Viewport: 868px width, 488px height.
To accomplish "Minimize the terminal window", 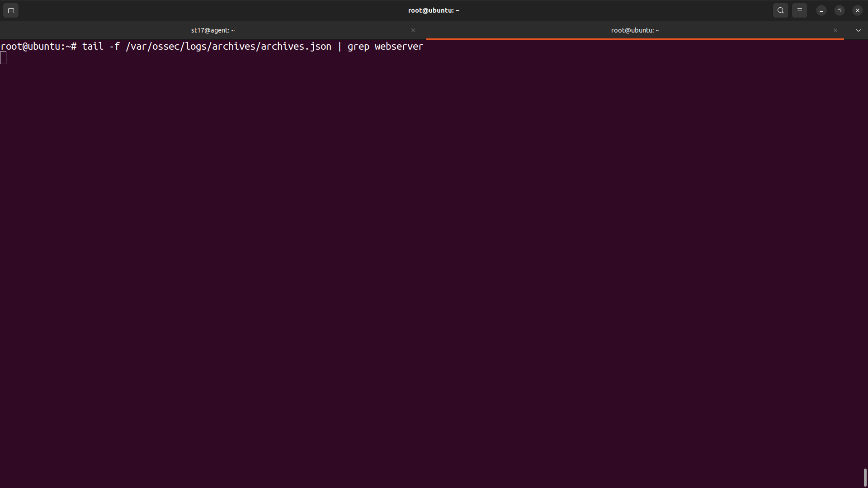I will click(821, 10).
